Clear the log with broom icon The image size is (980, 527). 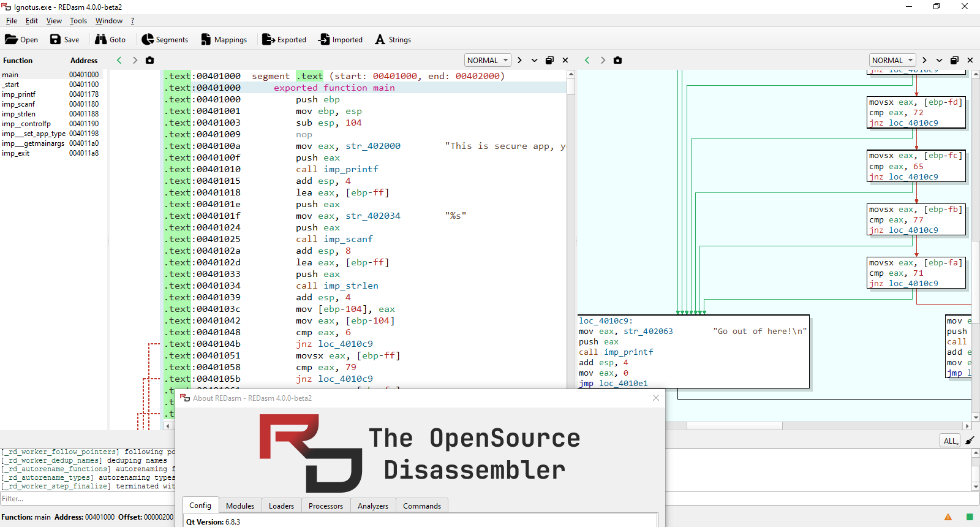pos(970,441)
